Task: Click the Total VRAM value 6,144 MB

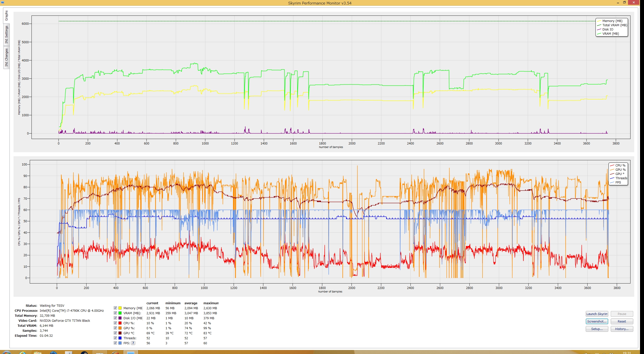Action: (46, 325)
